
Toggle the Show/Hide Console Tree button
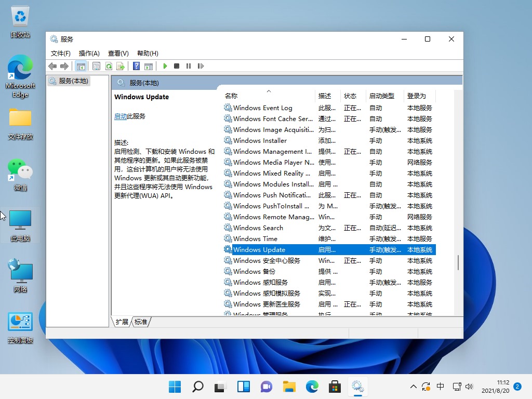pyautogui.click(x=81, y=66)
